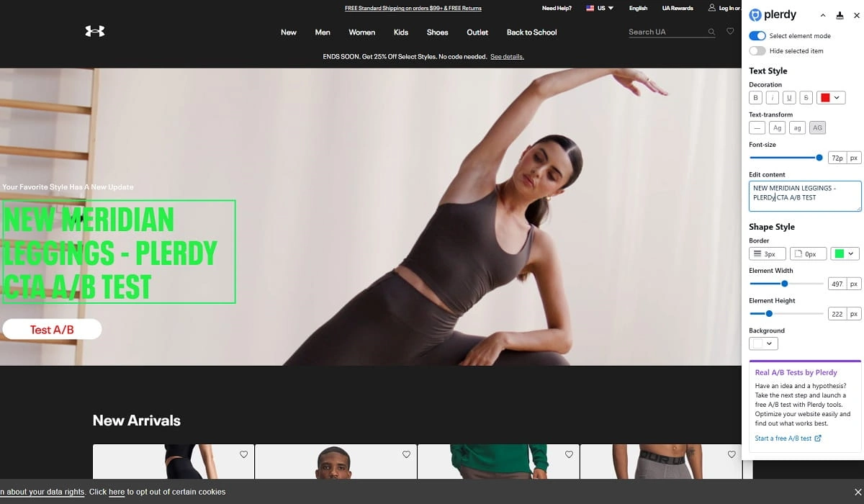
Task: Click Real A/B Tests by Plerdy heading
Action: pos(796,372)
